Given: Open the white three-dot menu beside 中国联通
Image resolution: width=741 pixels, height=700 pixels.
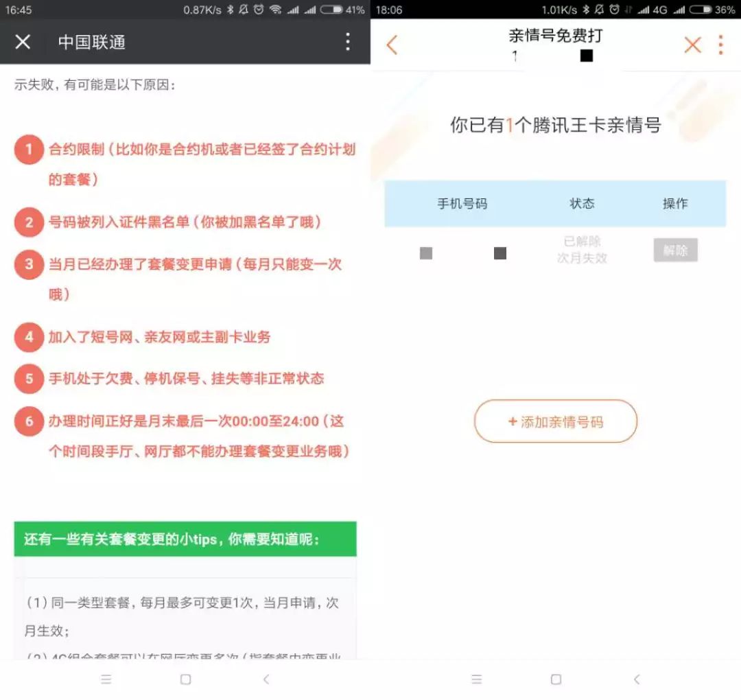Looking at the screenshot, I should (348, 42).
